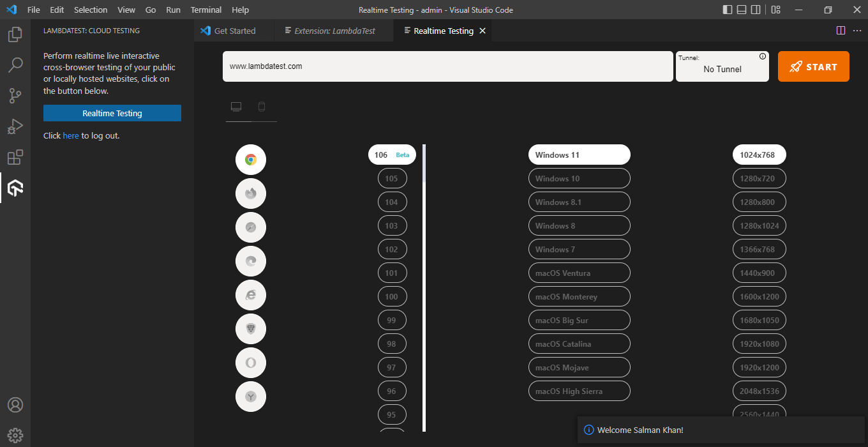Switch to the Get Started tab
The height and width of the screenshot is (447, 868).
[234, 31]
